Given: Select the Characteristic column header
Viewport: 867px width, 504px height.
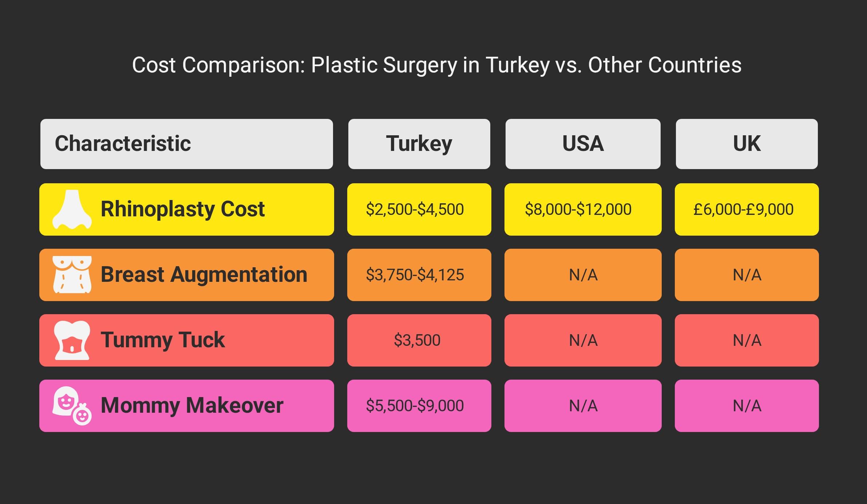Looking at the screenshot, I should click(123, 144).
